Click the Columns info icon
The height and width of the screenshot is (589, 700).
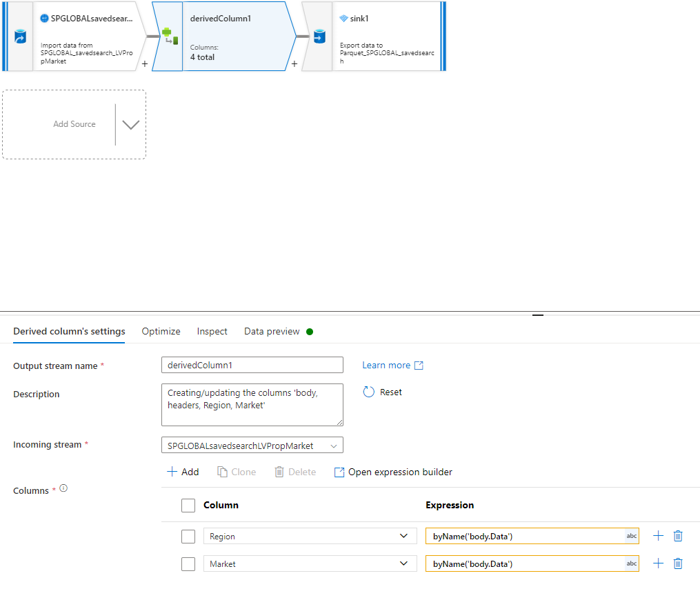coord(63,488)
